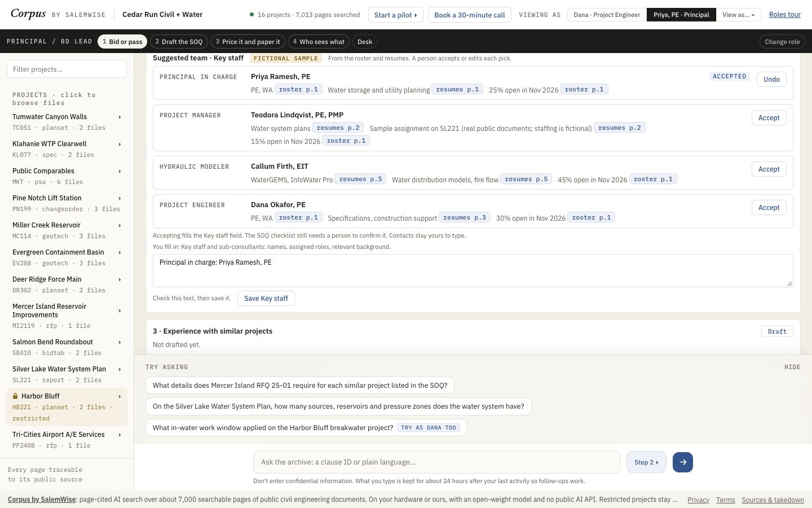The height and width of the screenshot is (508, 812).
Task: Open resumes p.5 citation beside WaterGEMS, InfoWater Pro
Action: click(x=360, y=179)
